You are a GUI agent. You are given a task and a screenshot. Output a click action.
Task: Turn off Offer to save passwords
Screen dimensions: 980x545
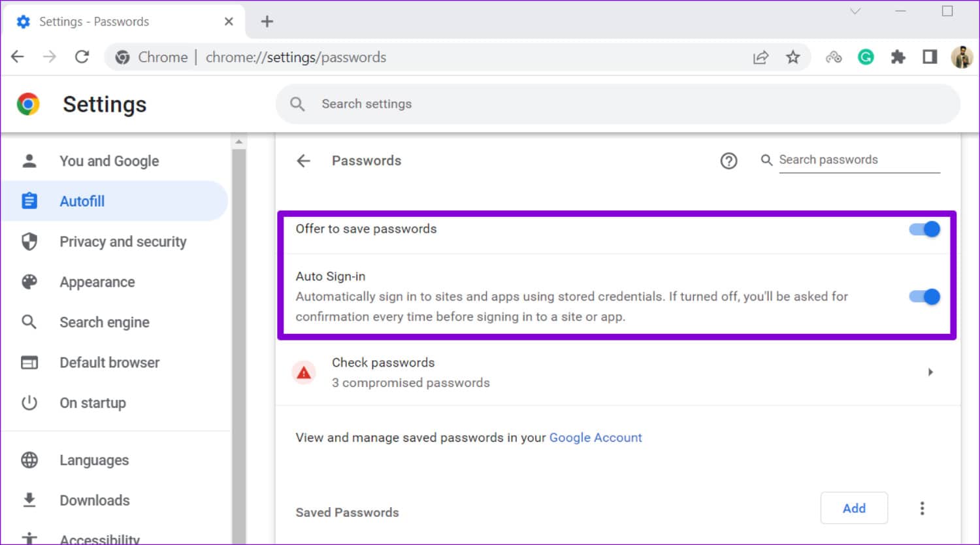click(924, 229)
